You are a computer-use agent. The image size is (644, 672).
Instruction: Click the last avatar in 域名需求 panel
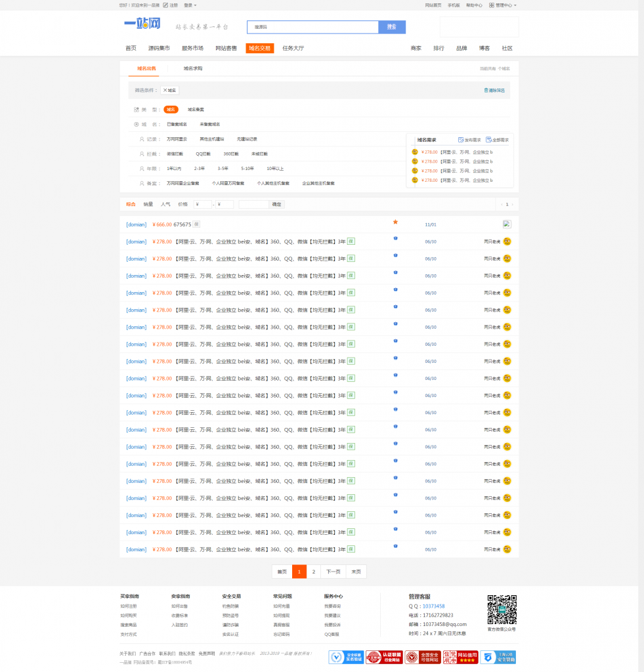pos(415,180)
